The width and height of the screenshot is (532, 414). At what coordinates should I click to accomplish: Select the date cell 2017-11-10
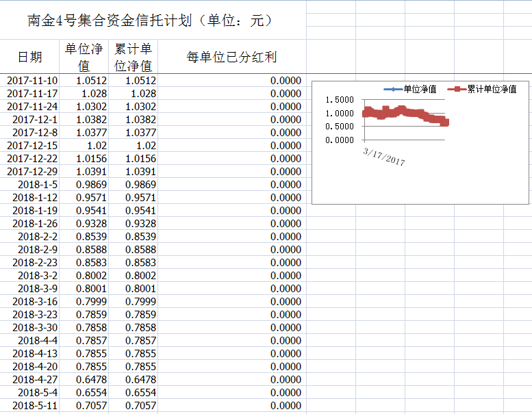pyautogui.click(x=32, y=81)
